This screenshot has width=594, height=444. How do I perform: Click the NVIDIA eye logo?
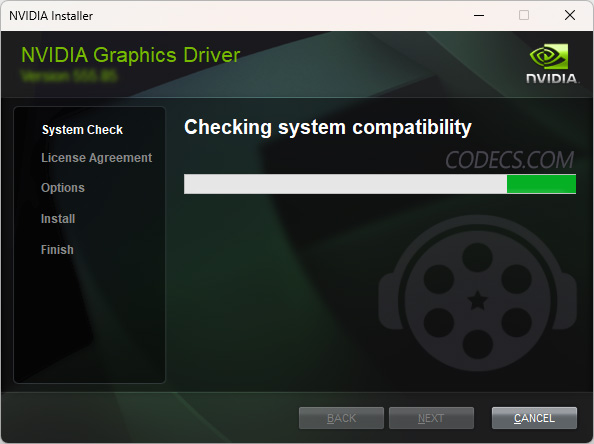(549, 56)
